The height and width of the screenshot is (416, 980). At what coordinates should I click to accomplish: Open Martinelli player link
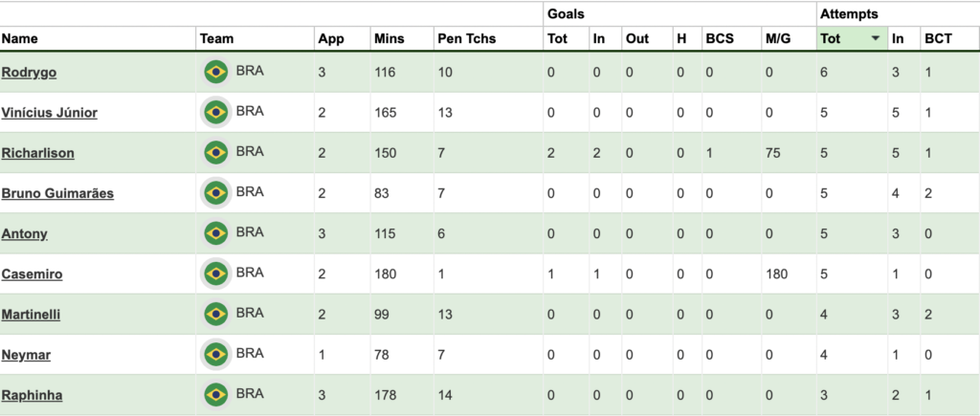[x=33, y=315]
